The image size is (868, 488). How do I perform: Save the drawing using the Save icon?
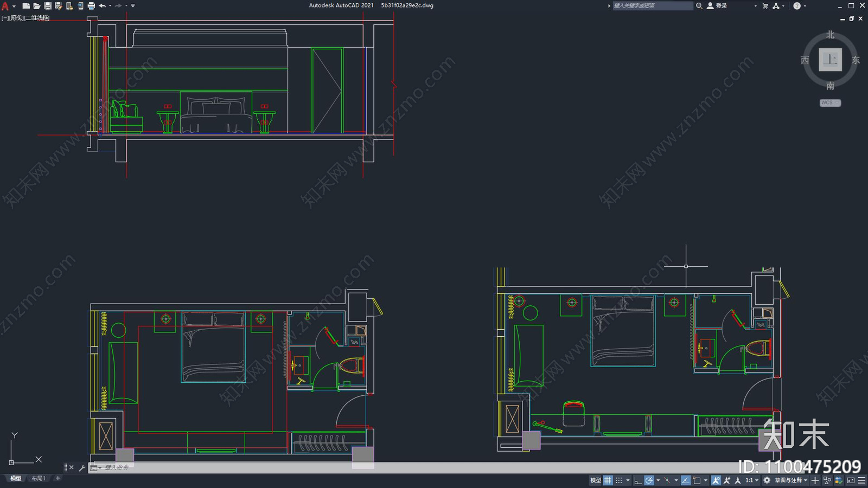click(48, 6)
